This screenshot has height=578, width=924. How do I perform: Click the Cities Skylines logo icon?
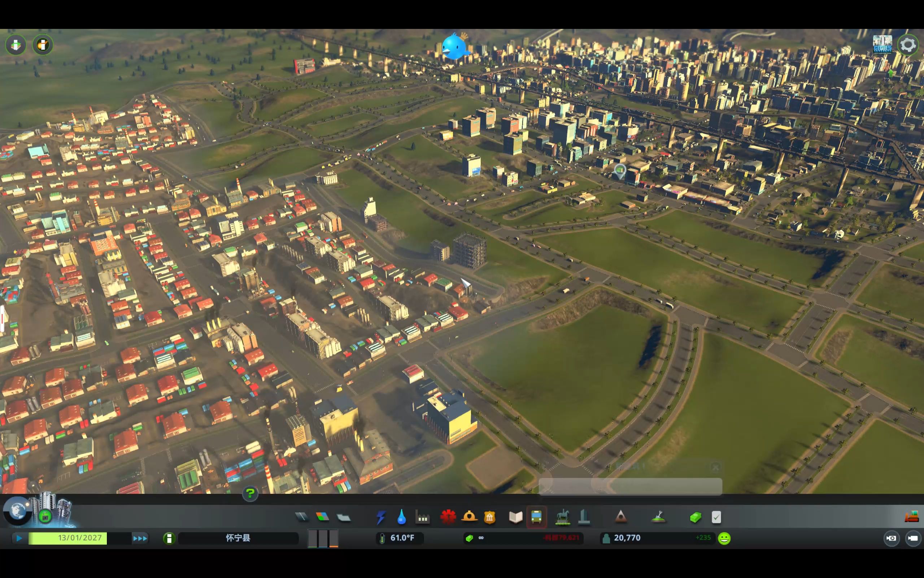(x=882, y=44)
